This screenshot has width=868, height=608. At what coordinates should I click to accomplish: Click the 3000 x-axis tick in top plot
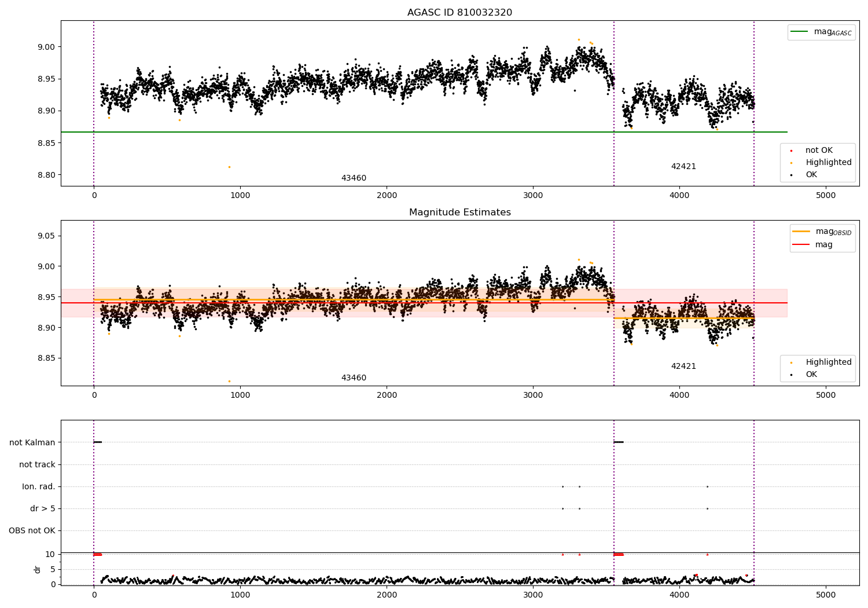click(533, 195)
